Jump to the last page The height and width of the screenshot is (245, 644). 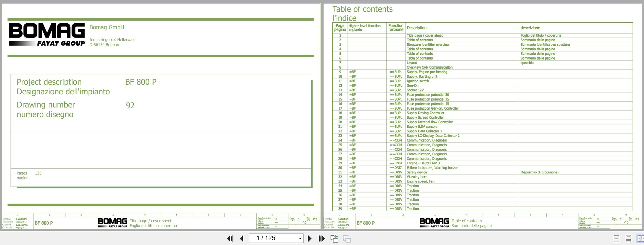322,238
